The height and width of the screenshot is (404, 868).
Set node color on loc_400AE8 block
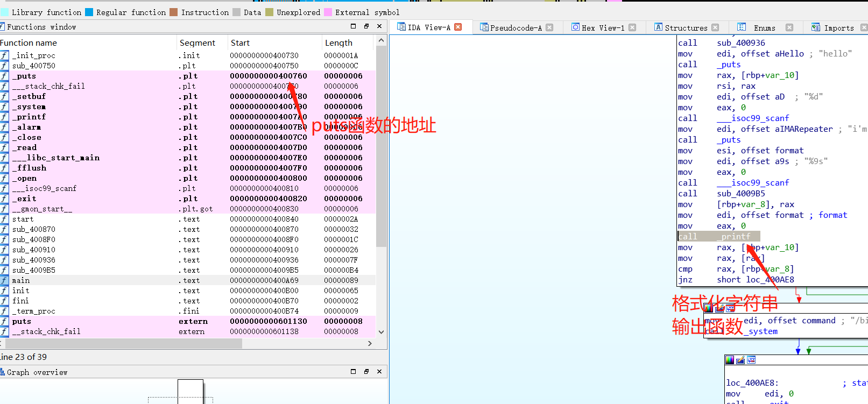730,360
